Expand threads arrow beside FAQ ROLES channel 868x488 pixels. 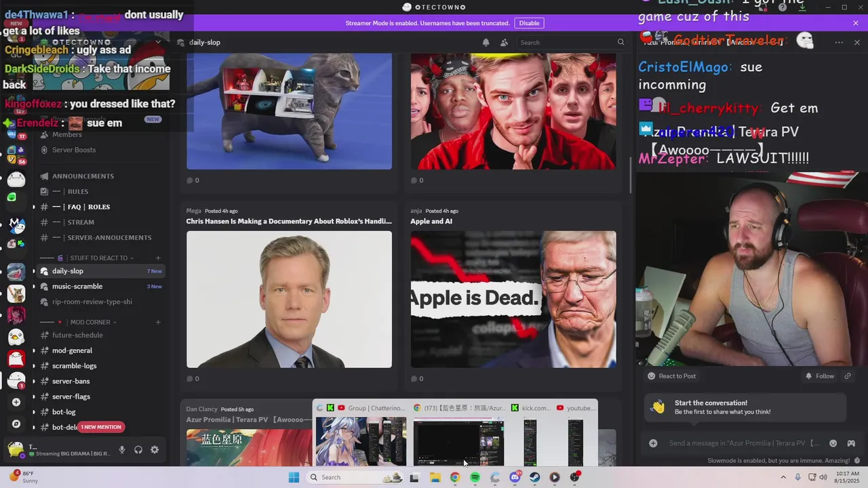[34, 207]
